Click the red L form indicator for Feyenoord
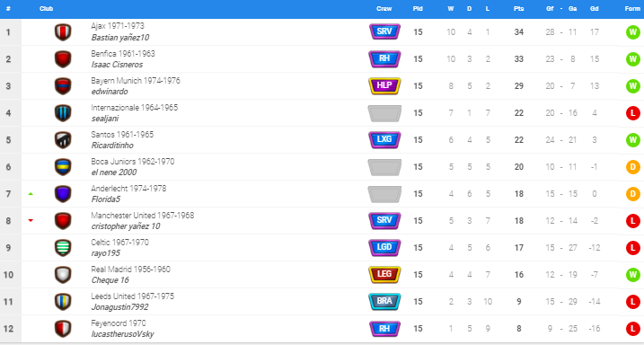 click(x=633, y=329)
